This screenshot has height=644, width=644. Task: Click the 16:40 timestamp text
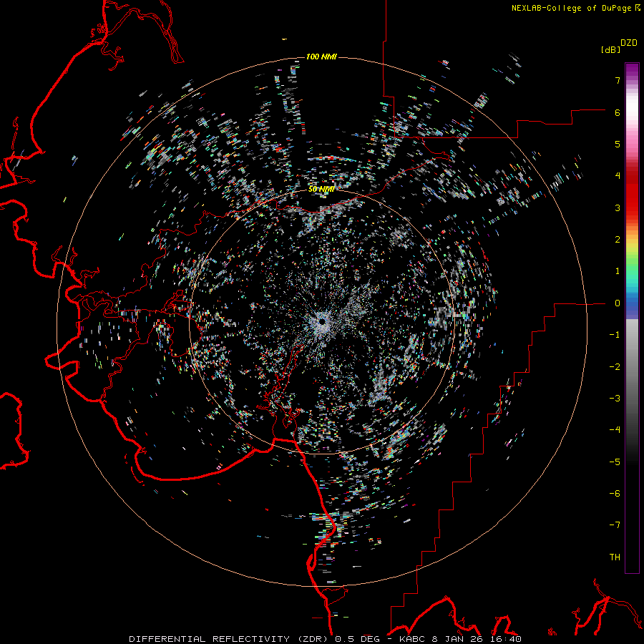pyautogui.click(x=505, y=639)
